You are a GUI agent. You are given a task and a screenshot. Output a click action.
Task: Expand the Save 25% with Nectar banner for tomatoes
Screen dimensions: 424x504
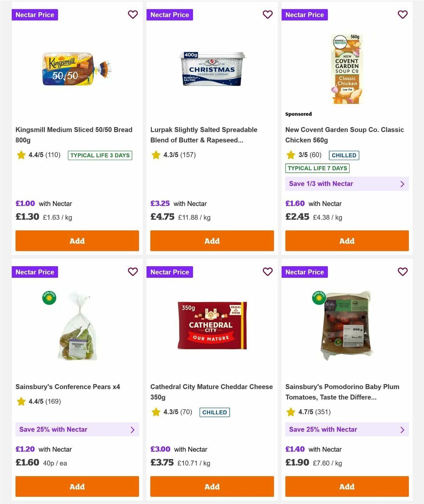tap(402, 430)
